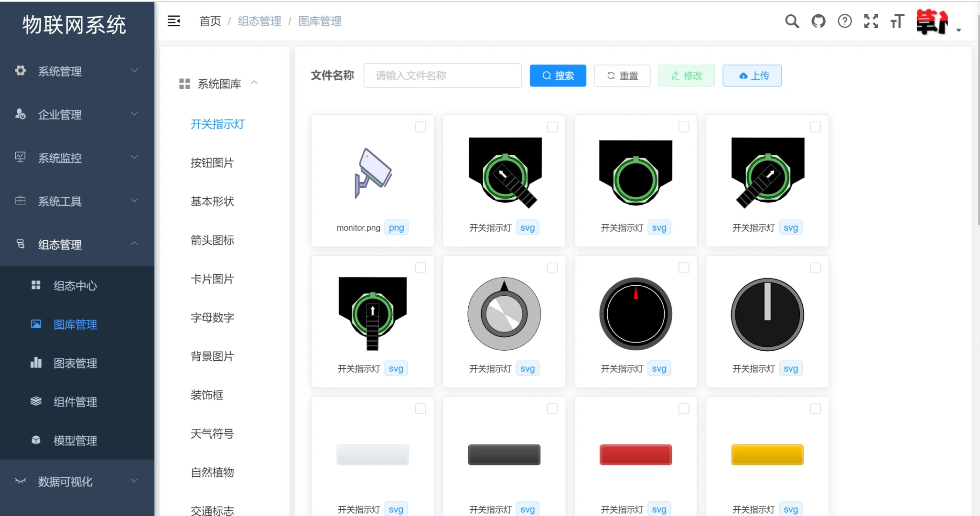
Task: Switch to the 天气符号 category
Action: pyautogui.click(x=212, y=433)
